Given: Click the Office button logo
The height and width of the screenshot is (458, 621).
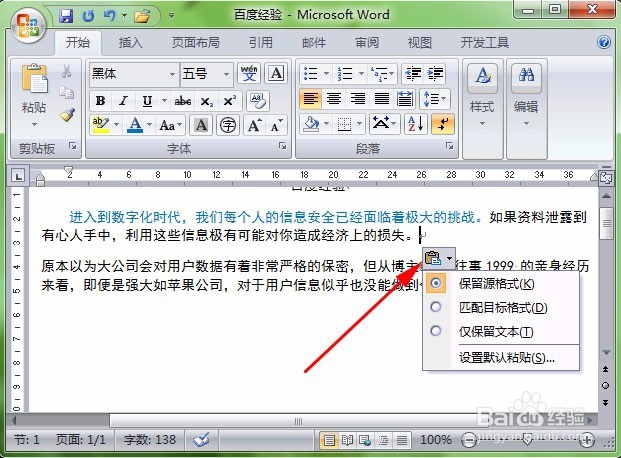Looking at the screenshot, I should (x=27, y=25).
